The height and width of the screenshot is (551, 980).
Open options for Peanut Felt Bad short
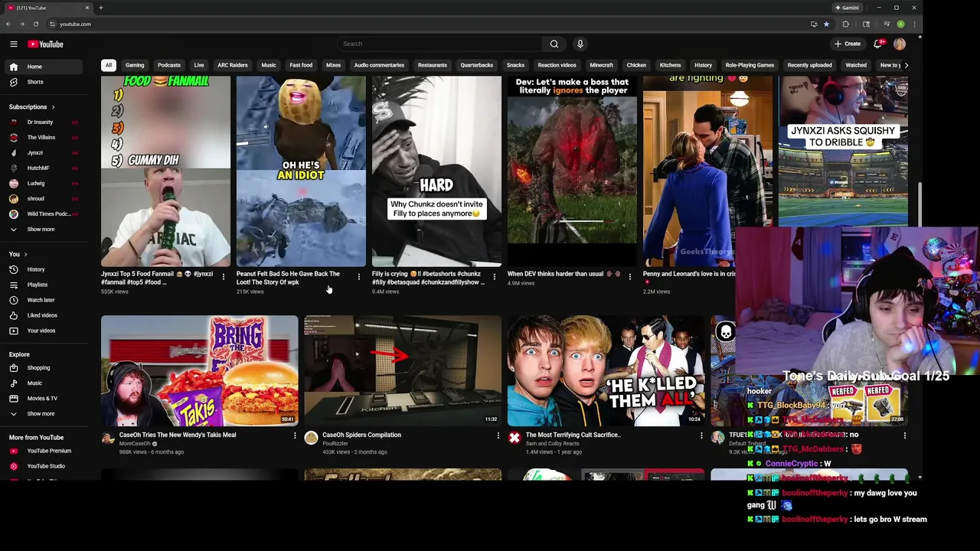[x=359, y=276]
